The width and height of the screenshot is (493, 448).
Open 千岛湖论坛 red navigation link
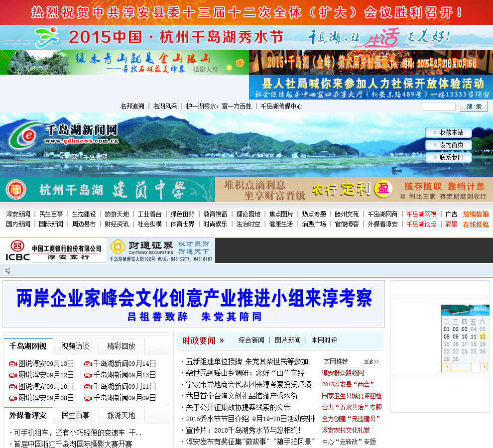point(422,224)
